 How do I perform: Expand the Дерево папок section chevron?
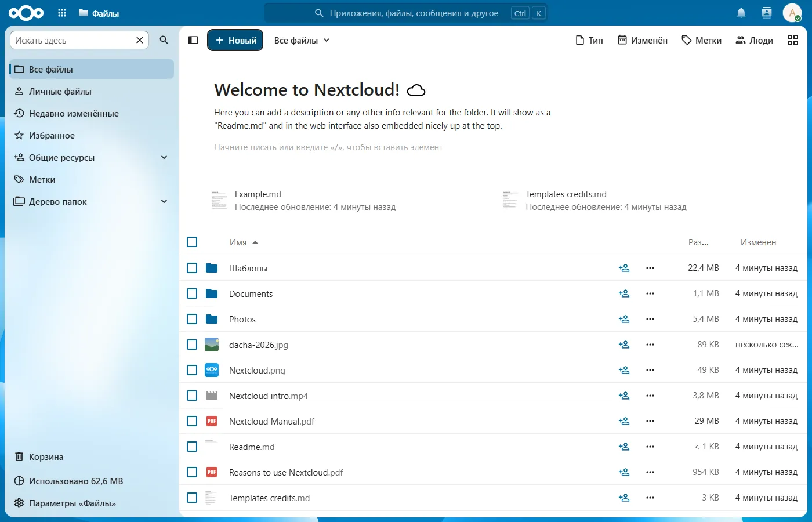pyautogui.click(x=164, y=201)
